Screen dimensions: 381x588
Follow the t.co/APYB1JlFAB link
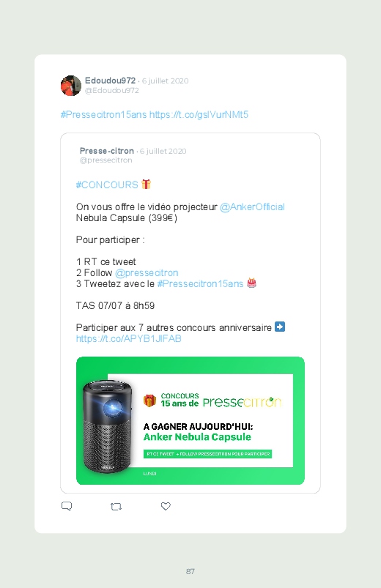coord(129,338)
